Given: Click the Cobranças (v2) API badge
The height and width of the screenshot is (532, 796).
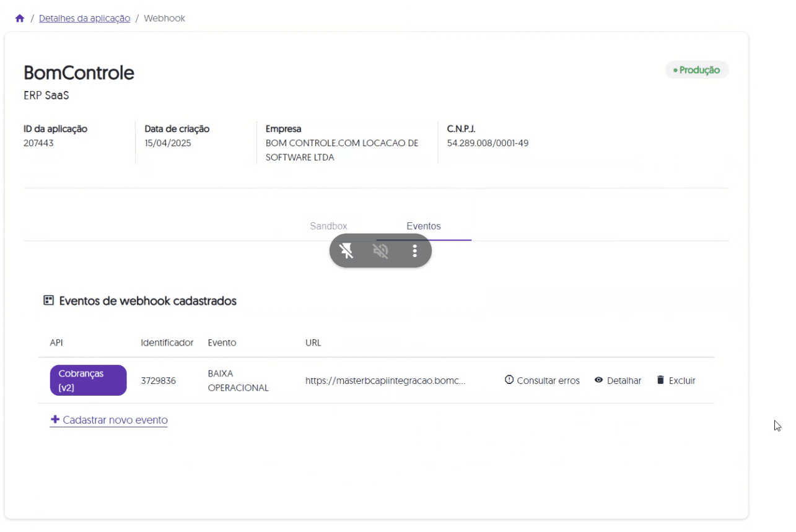Looking at the screenshot, I should pyautogui.click(x=88, y=380).
